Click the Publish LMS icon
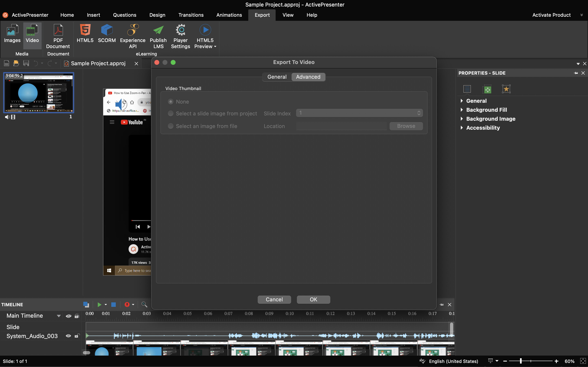The height and width of the screenshot is (367, 588). click(158, 30)
